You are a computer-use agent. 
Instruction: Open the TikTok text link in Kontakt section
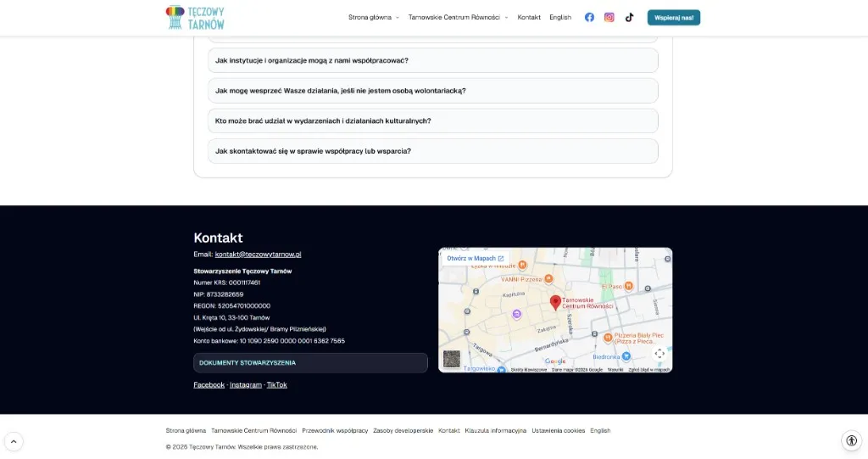(277, 384)
